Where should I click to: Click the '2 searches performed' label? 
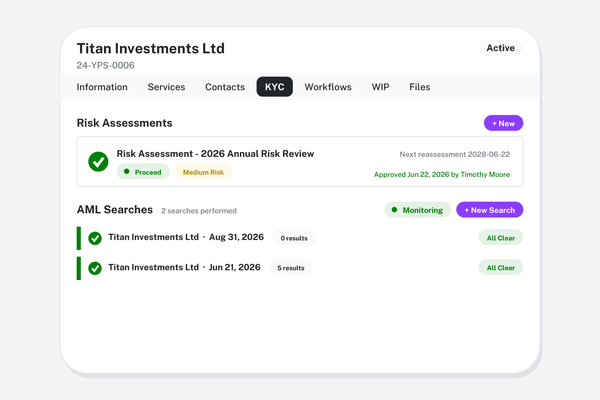[x=199, y=211]
